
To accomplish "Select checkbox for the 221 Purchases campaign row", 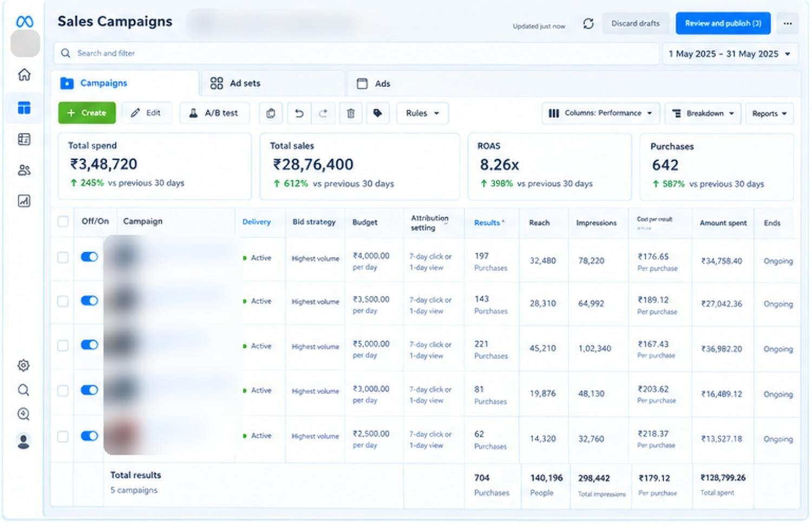I will [63, 346].
